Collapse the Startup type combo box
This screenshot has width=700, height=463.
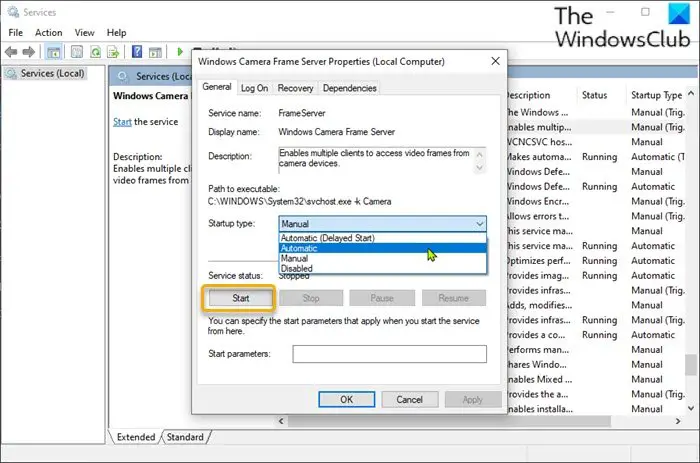pos(480,224)
